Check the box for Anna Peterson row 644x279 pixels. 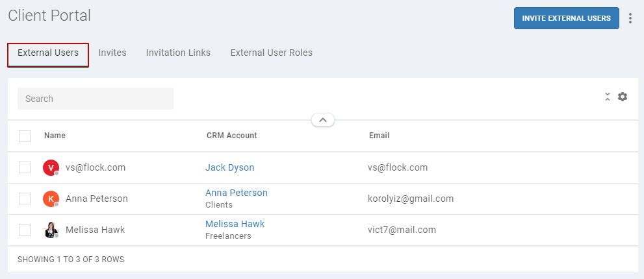point(25,199)
